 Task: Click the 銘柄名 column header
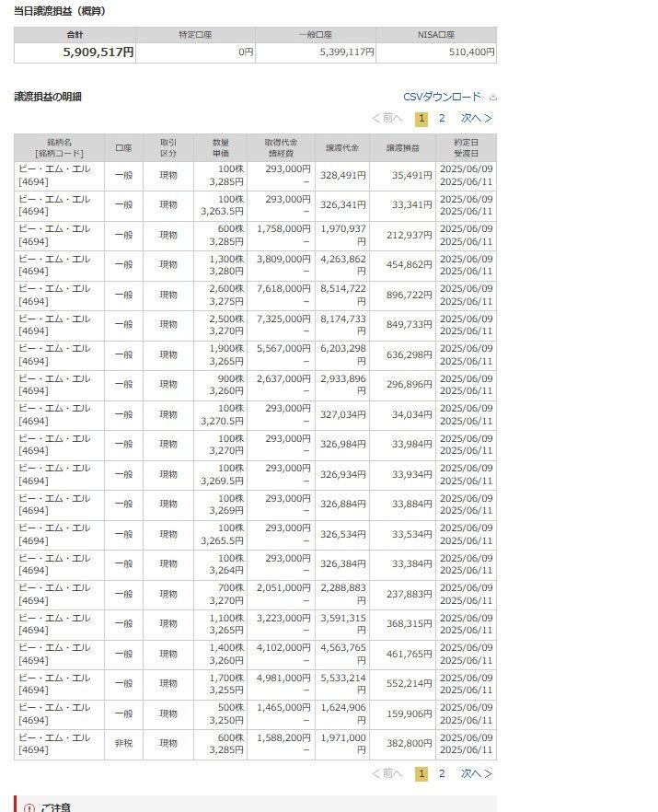(x=59, y=147)
